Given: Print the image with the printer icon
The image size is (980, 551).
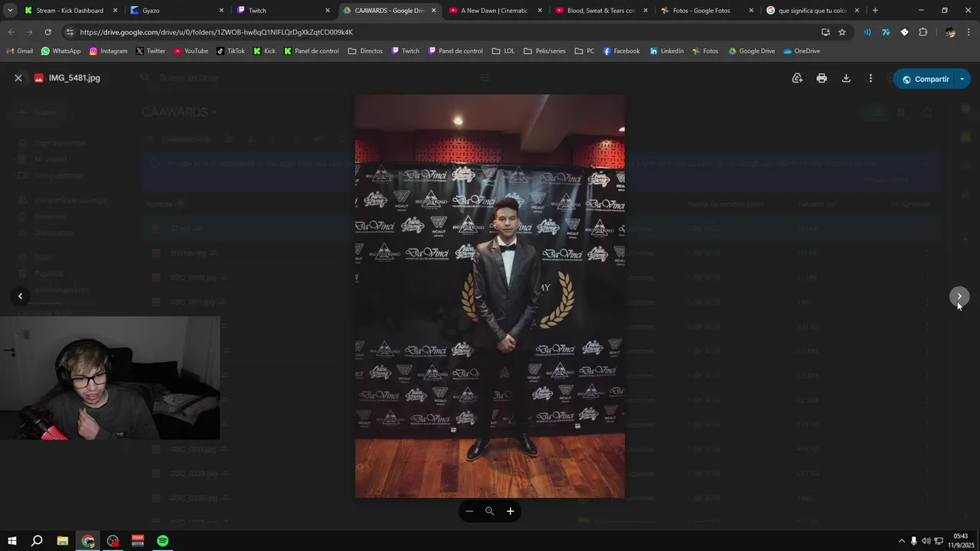Looking at the screenshot, I should click(822, 78).
